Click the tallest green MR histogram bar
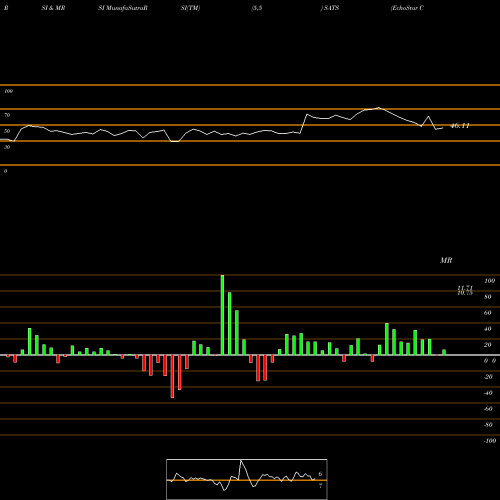Viewport: 500px width, 500px height. coord(222,315)
